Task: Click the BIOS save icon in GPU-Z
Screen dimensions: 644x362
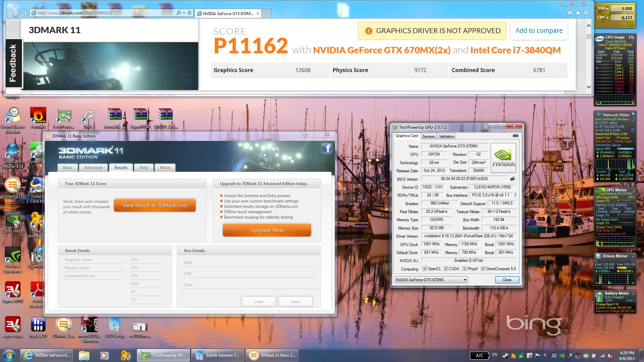Action: click(x=512, y=179)
